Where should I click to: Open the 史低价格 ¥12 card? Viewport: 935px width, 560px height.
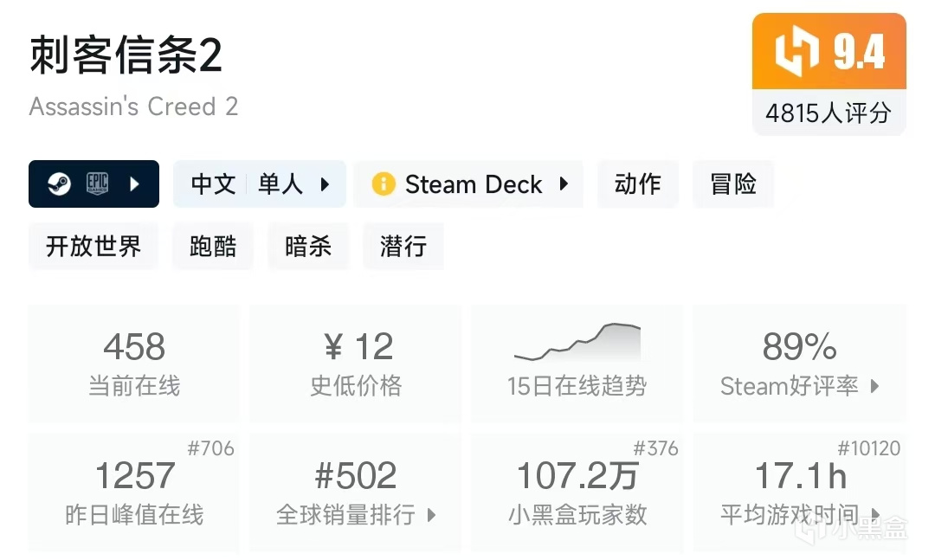(356, 364)
